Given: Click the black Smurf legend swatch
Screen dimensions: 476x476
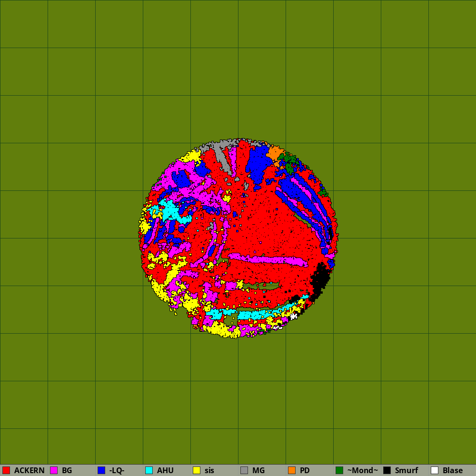Looking at the screenshot, I should click(x=387, y=470).
